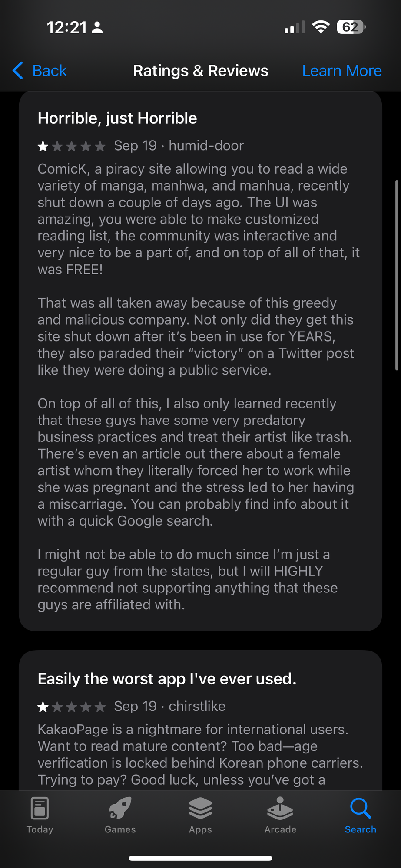
Task: Tap the cellular signal bars
Action: pos(295,28)
